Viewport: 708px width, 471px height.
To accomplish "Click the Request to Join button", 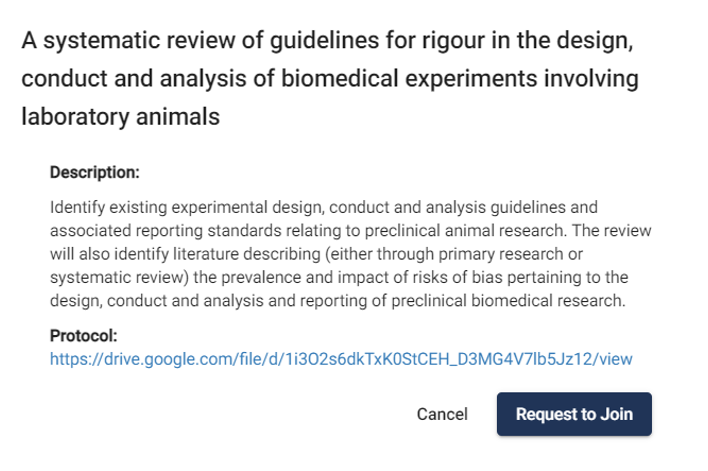I will (x=574, y=414).
